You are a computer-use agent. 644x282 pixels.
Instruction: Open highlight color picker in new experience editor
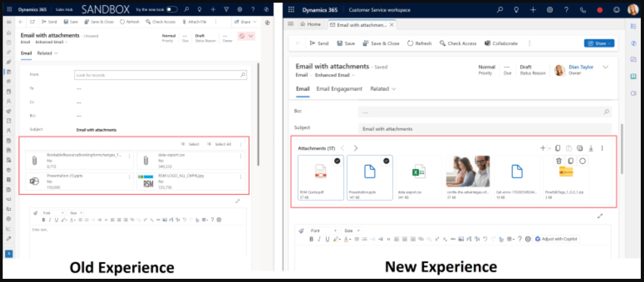pyautogui.click(x=337, y=239)
